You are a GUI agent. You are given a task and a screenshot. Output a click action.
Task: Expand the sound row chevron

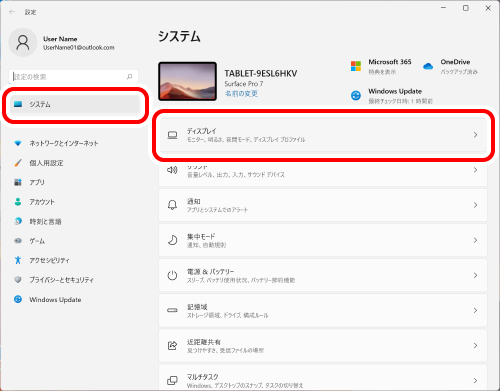475,170
